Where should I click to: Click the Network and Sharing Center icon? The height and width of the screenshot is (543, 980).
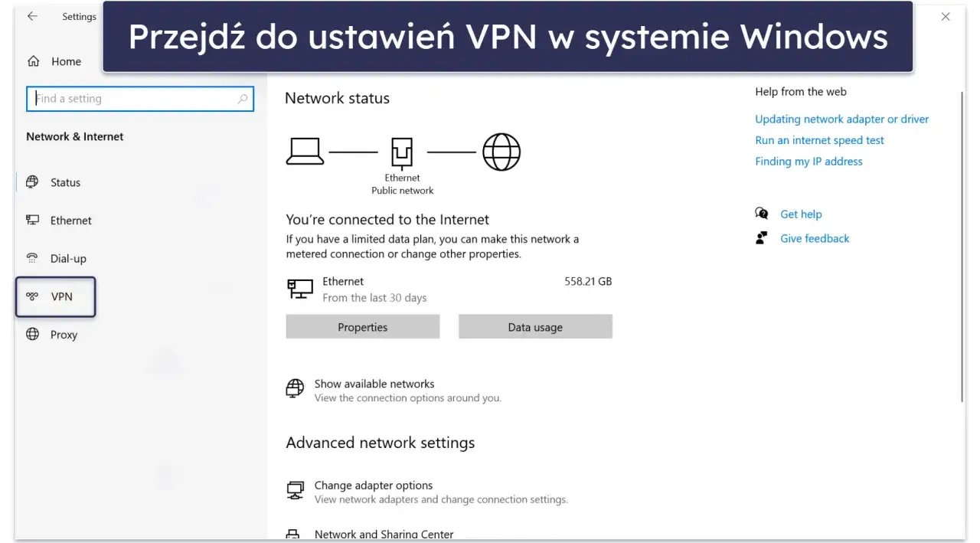(296, 534)
